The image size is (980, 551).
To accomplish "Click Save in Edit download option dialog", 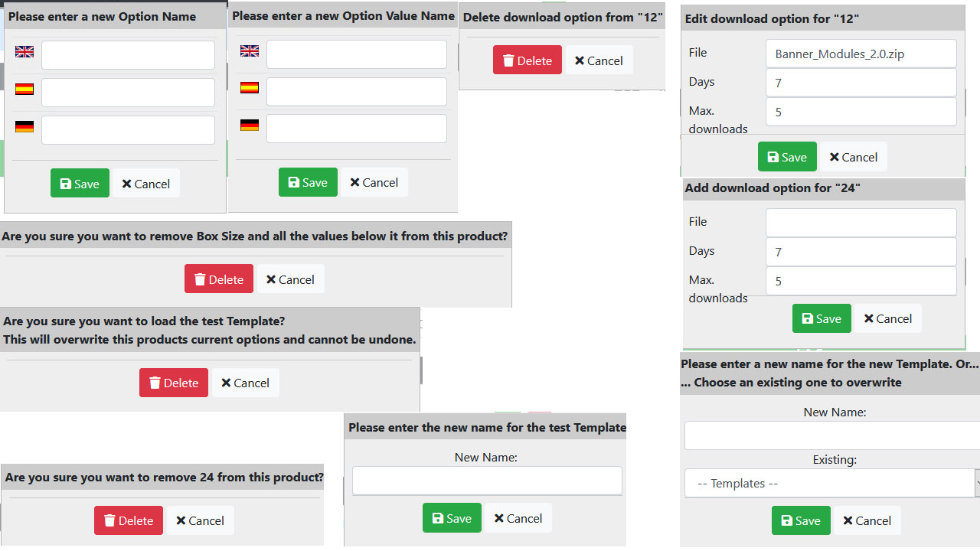I will coord(787,157).
